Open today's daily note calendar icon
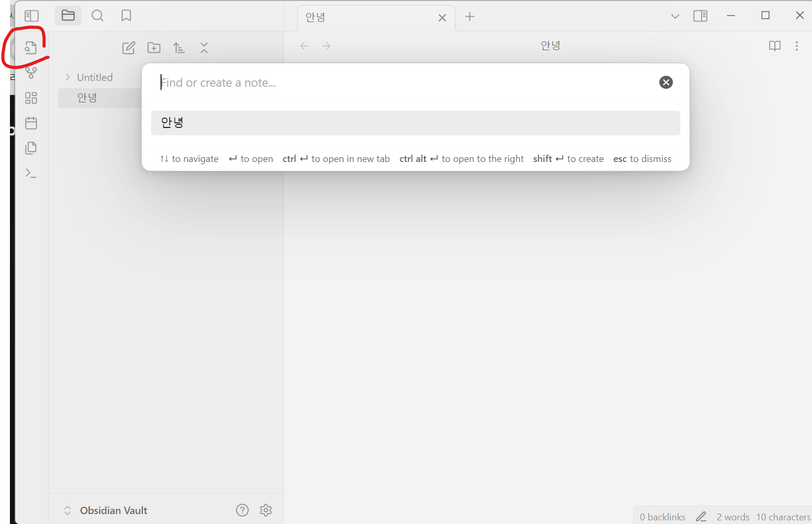This screenshot has height=524, width=812. 31,123
